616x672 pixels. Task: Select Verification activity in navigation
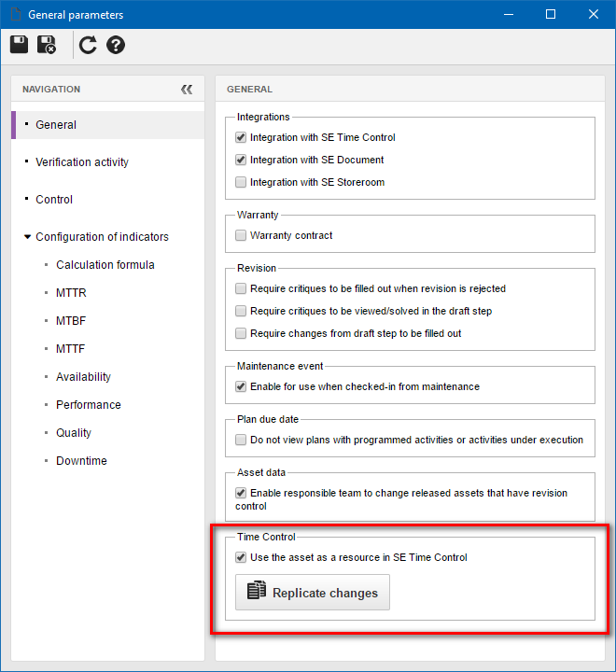tap(82, 162)
